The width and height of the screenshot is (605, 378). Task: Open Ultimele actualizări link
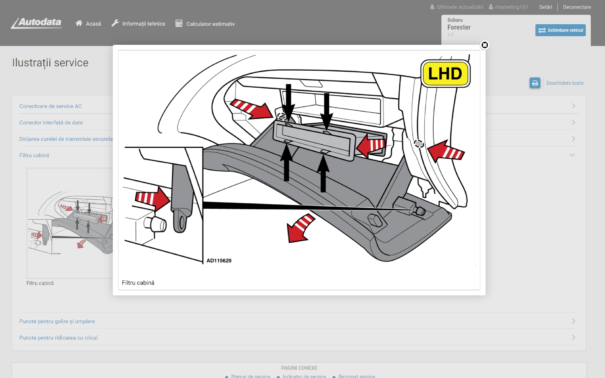point(460,7)
